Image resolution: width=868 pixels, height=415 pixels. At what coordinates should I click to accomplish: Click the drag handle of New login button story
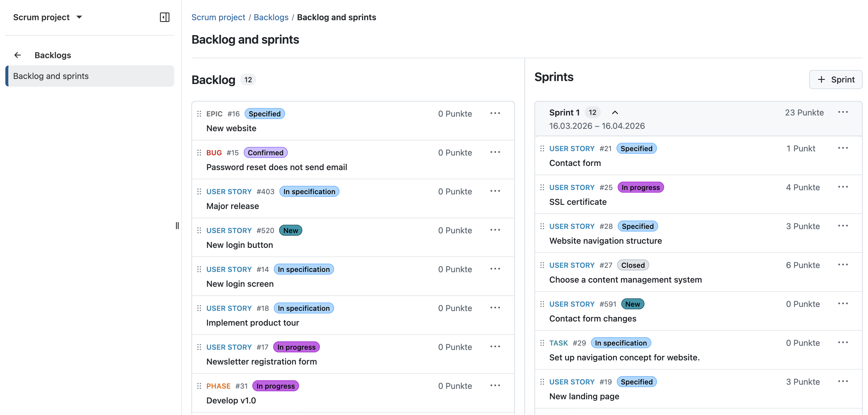click(x=199, y=230)
